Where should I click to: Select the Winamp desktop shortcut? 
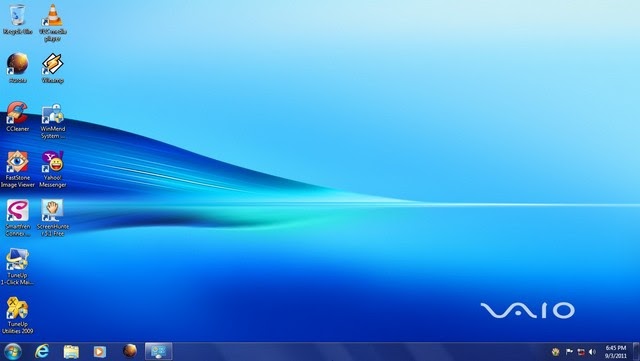point(53,68)
